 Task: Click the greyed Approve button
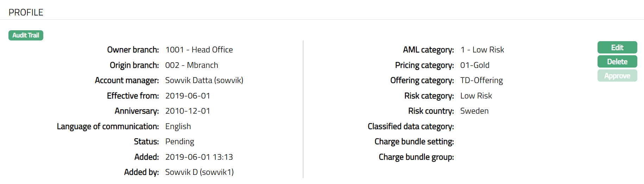[617, 76]
